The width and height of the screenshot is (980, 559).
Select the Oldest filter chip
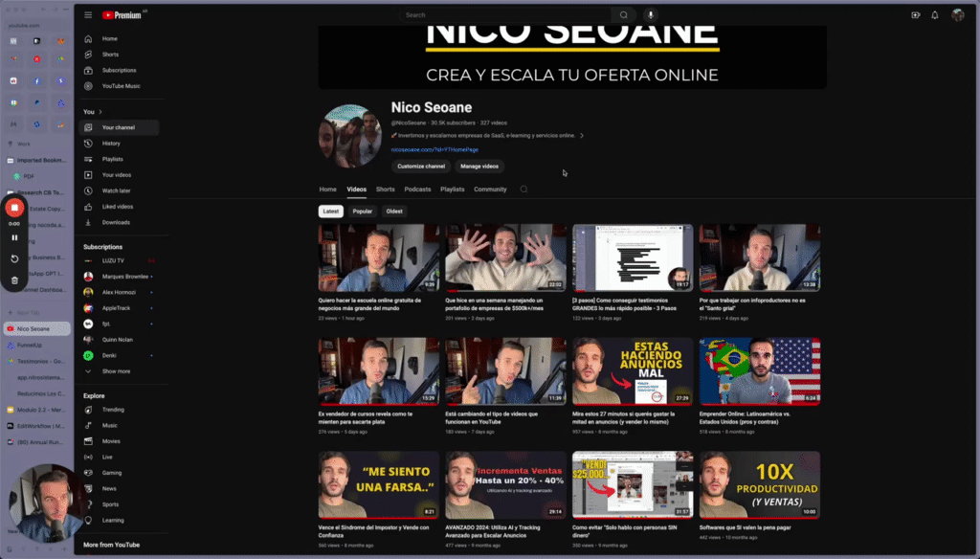coord(394,212)
